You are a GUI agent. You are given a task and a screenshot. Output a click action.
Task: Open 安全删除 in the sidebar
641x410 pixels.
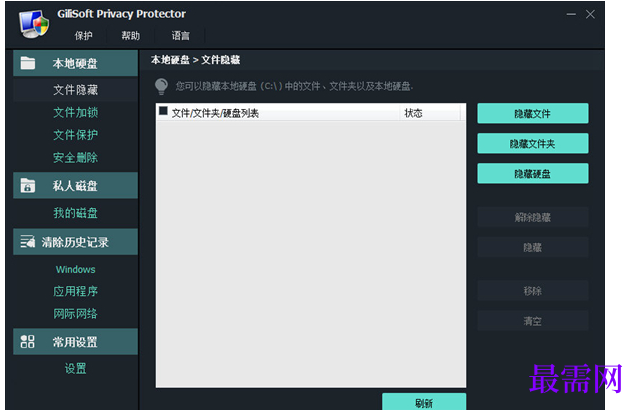point(76,157)
